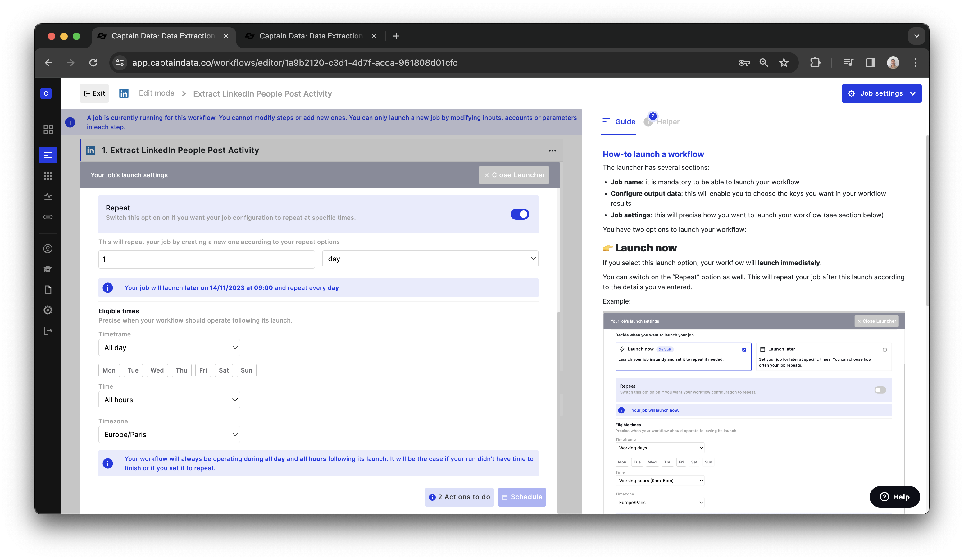
Task: Open the integrations link icon in sidebar
Action: [x=48, y=217]
